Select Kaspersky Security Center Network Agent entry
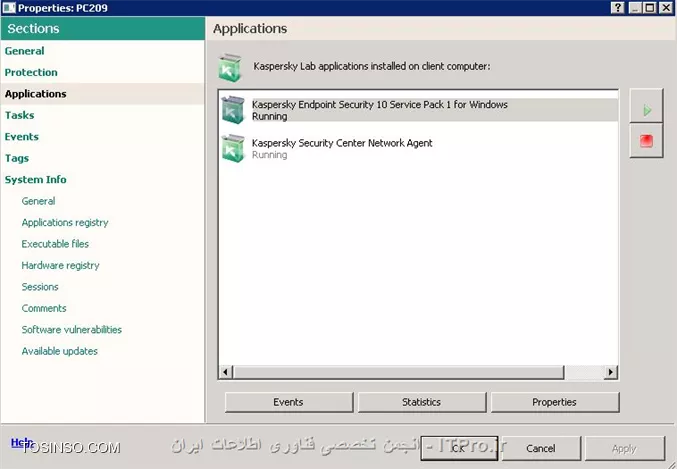677x469 pixels. 418,149
